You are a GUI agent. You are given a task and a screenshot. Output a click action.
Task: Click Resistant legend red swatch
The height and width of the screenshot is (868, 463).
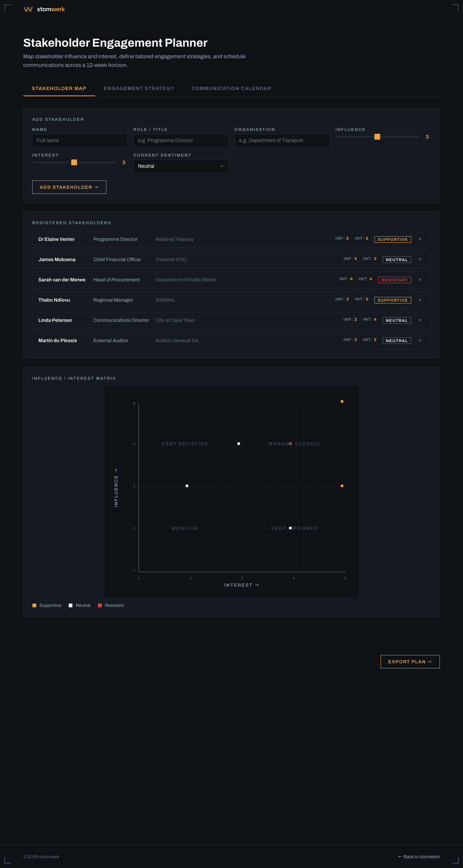100,605
